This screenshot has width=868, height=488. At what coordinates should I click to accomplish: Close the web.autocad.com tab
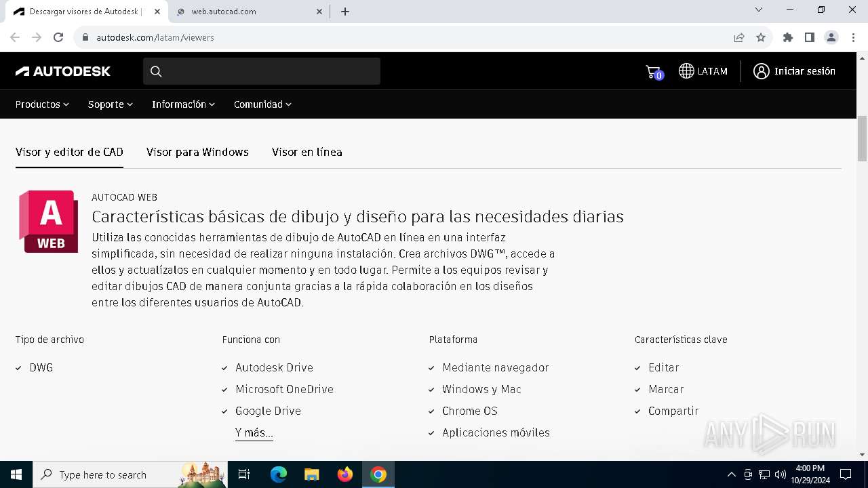[x=320, y=12]
